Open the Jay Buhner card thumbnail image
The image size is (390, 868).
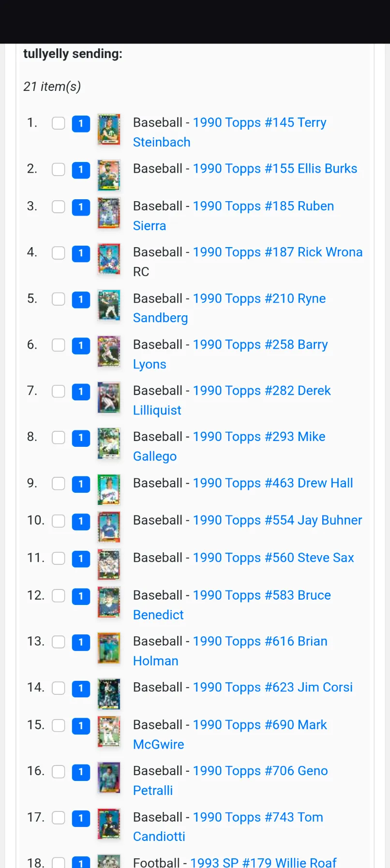tap(109, 527)
